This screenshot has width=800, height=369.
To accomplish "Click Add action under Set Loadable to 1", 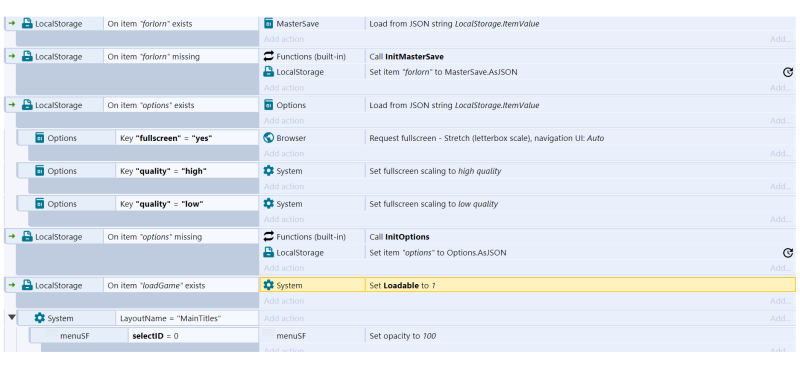I will click(284, 301).
